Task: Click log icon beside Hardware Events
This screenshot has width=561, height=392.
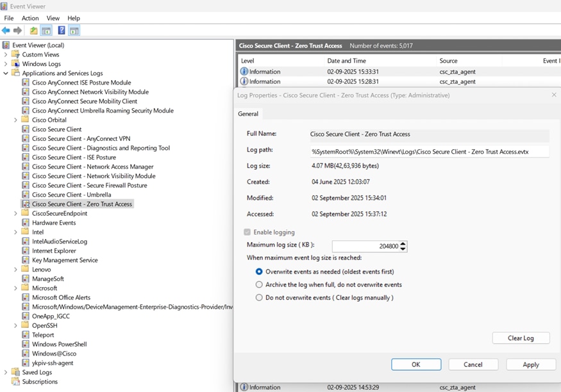Action: tap(26, 223)
